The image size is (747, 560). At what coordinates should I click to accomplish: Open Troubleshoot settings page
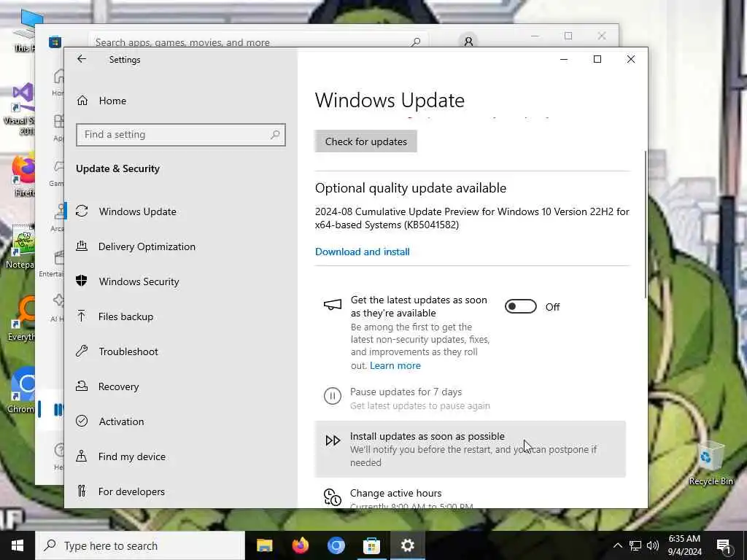128,351
